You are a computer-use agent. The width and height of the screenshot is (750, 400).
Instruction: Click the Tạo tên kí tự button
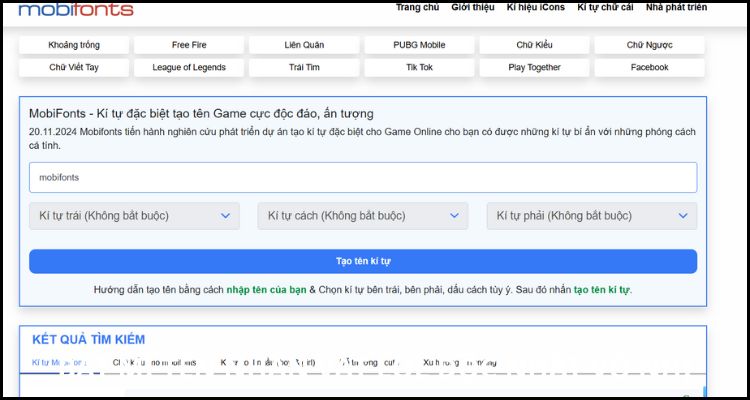coord(363,261)
